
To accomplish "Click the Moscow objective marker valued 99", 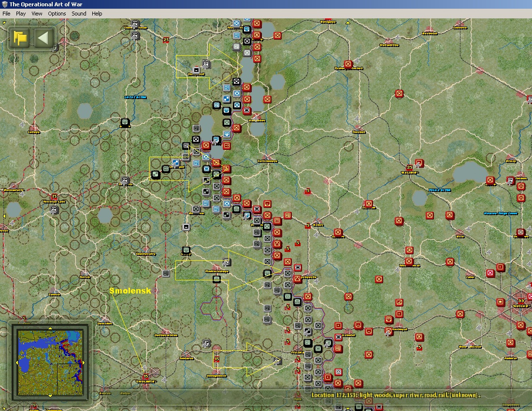I will [521, 301].
